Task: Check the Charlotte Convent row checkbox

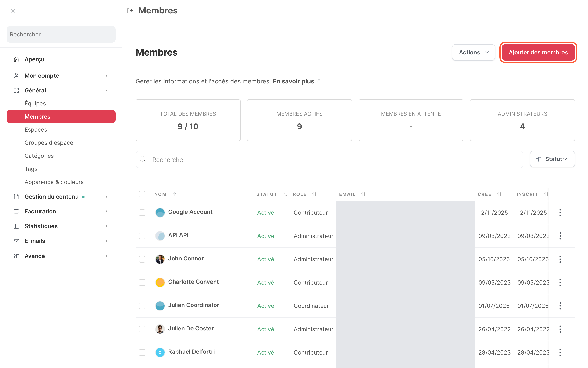Action: point(142,283)
